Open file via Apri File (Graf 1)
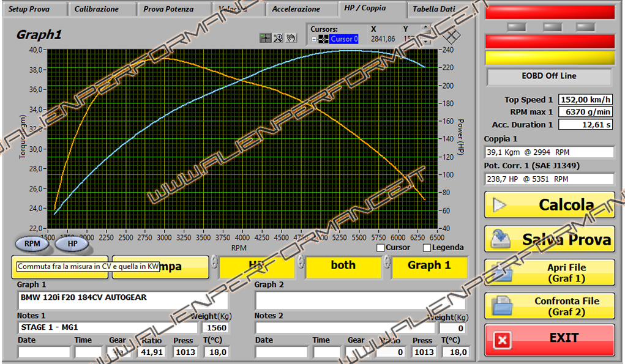Image resolution: width=625 pixels, height=364 pixels. [549, 273]
